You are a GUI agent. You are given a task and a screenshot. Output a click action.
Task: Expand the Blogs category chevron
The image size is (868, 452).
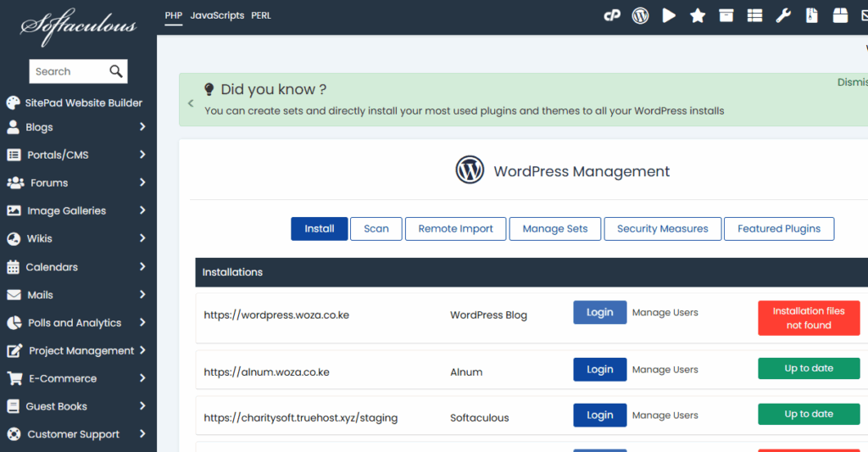142,127
